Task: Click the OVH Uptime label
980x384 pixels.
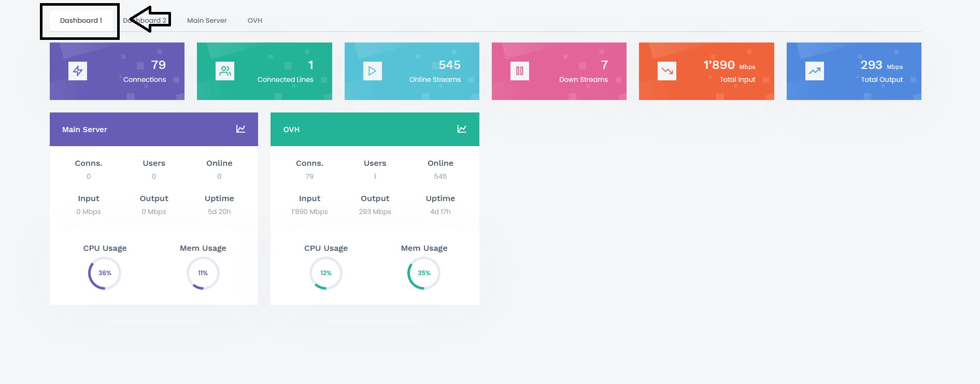Action: pos(441,198)
